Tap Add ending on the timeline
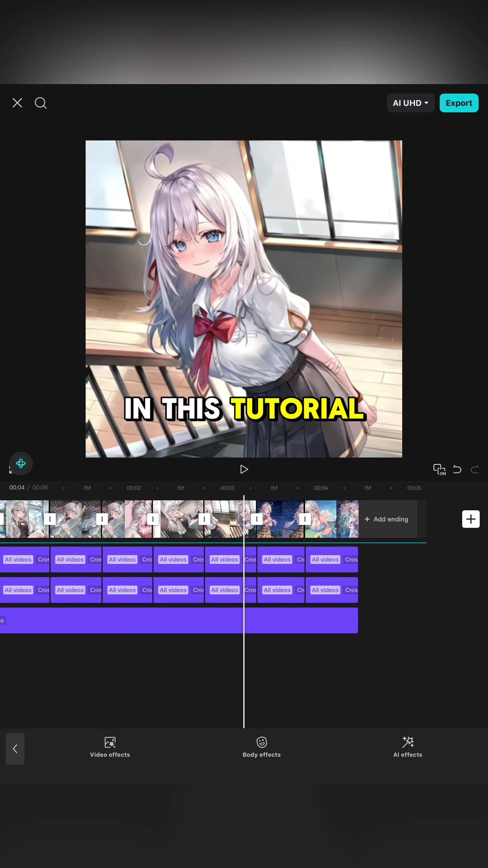The height and width of the screenshot is (868, 488). point(387,519)
